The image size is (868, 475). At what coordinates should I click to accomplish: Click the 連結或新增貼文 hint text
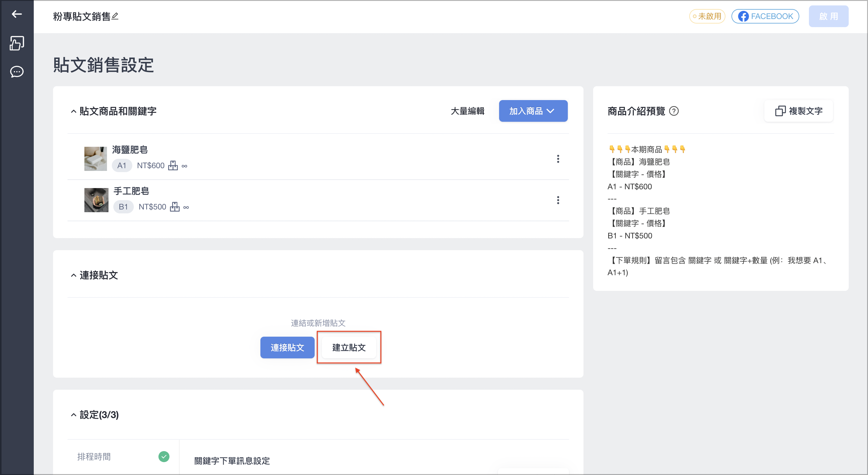tap(318, 323)
